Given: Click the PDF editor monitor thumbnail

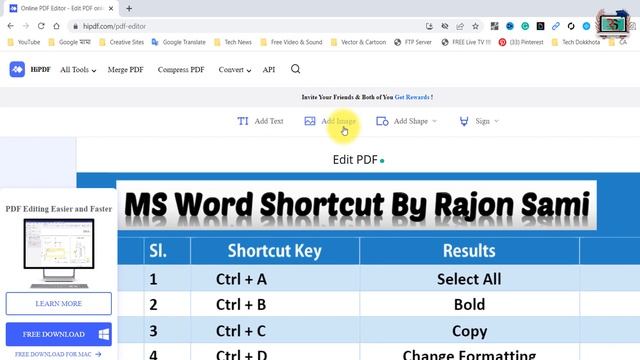Looking at the screenshot, I should click(59, 253).
